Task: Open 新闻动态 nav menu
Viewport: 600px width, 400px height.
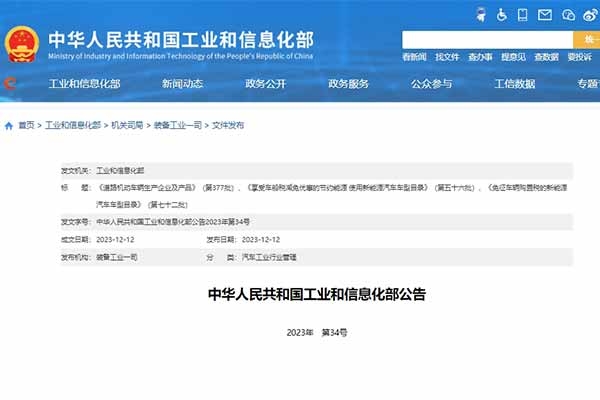Action: click(183, 83)
